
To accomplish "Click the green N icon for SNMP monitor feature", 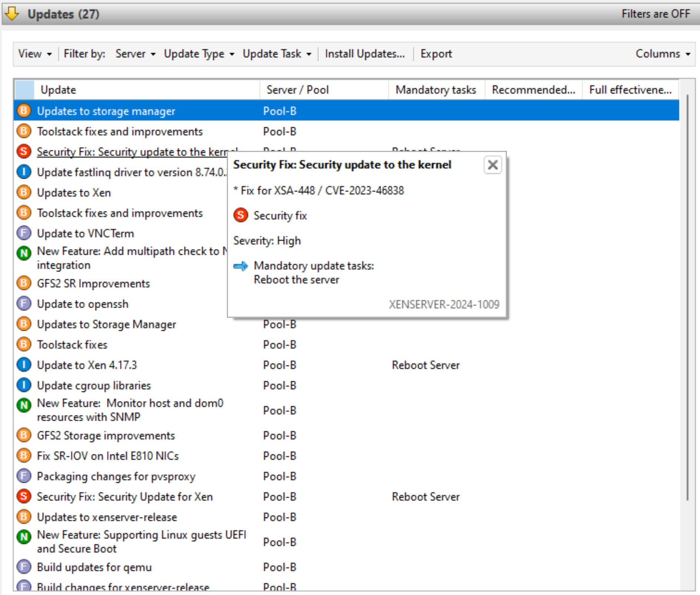I will click(24, 405).
